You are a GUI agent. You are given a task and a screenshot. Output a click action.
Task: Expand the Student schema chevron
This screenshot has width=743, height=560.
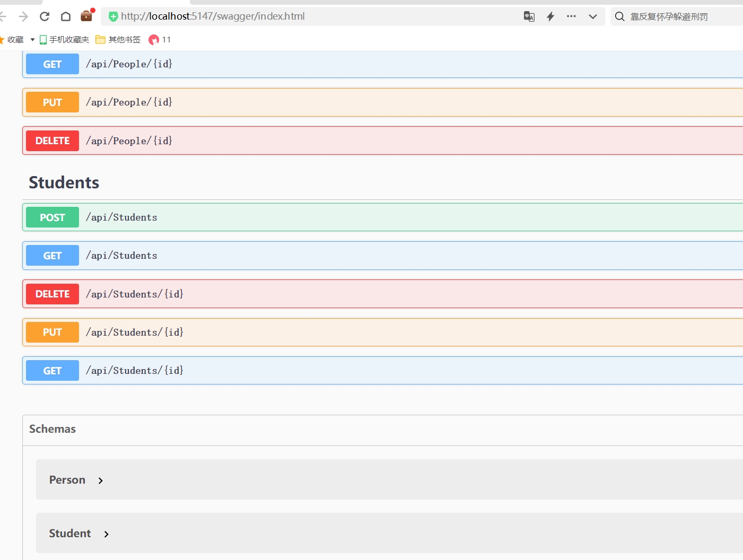tap(107, 534)
